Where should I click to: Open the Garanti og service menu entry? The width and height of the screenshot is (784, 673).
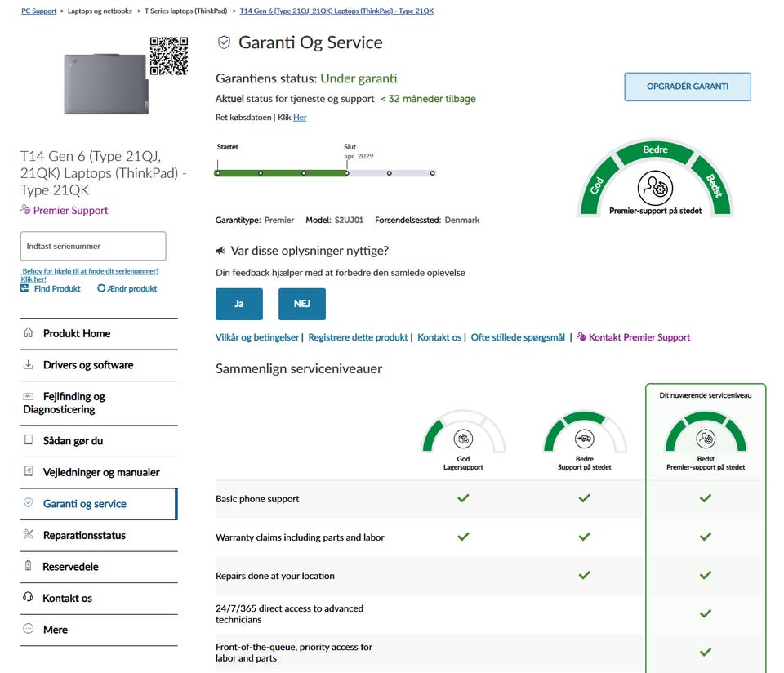click(x=99, y=503)
